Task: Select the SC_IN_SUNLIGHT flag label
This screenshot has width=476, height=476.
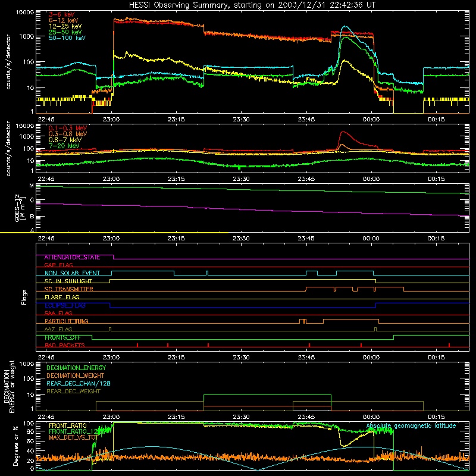Action: coord(68,281)
